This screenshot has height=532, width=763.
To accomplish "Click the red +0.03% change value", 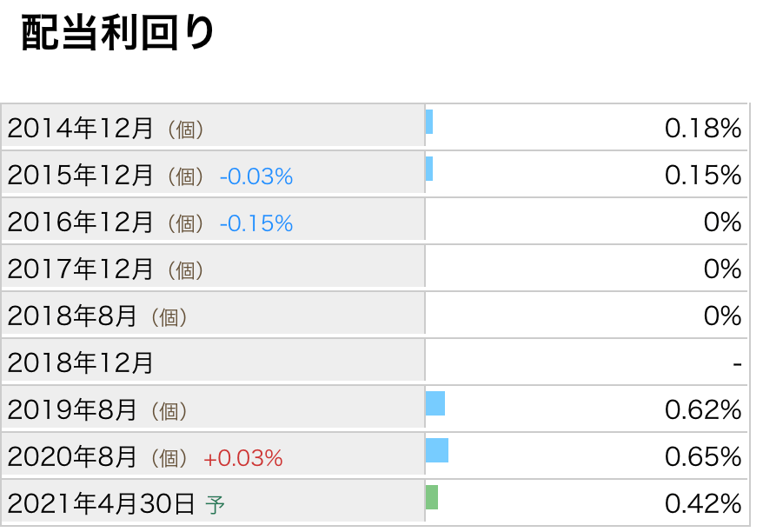I will 243,458.
